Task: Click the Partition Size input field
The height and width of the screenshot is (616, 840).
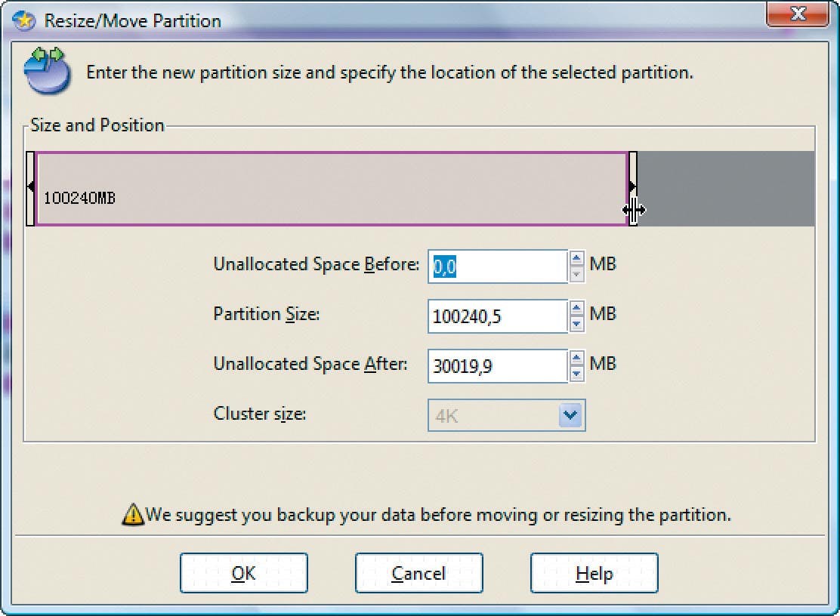Action: coord(497,316)
